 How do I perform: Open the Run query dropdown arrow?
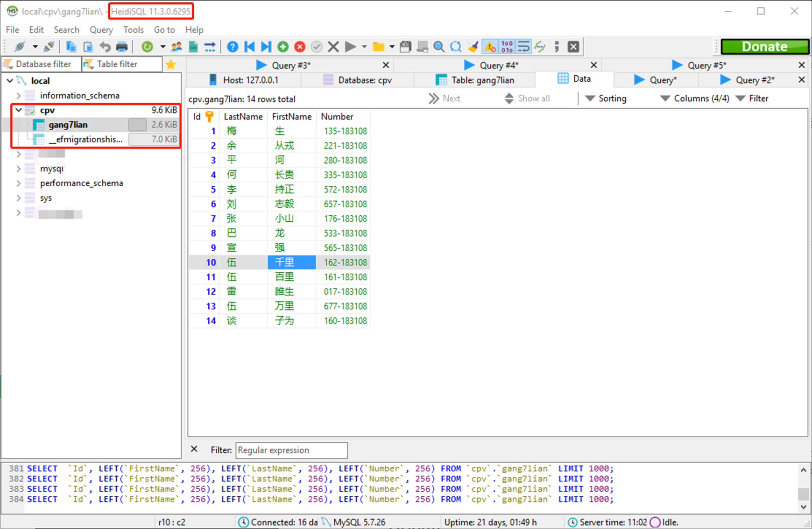pos(364,47)
